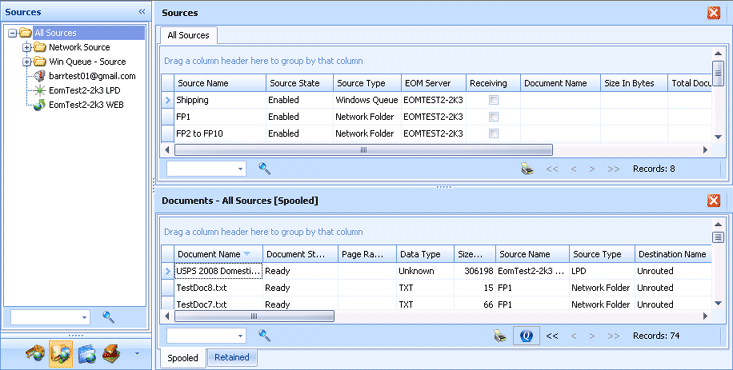Go to last page in Documents pager
The height and width of the screenshot is (370, 733).
(613, 336)
